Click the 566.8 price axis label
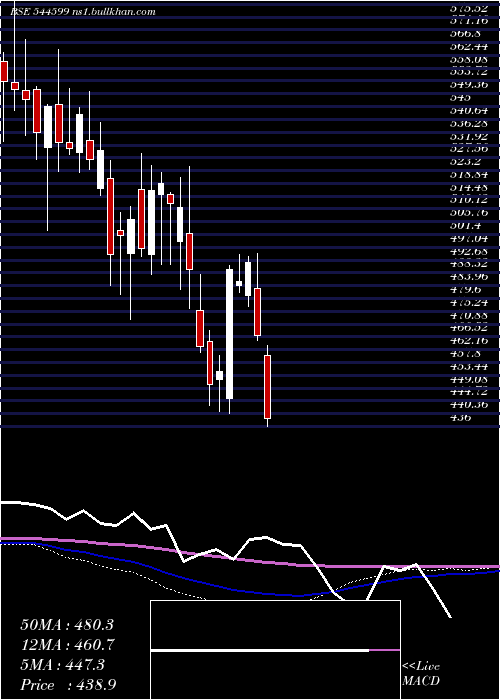 pyautogui.click(x=465, y=33)
